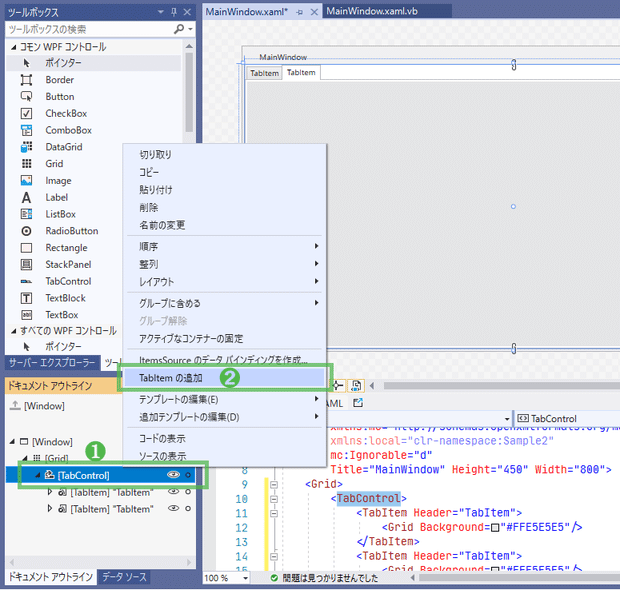Screen dimensions: 620x590
Task: Click the #FFE5E5E5 color swatch on line 12
Action: [495, 528]
